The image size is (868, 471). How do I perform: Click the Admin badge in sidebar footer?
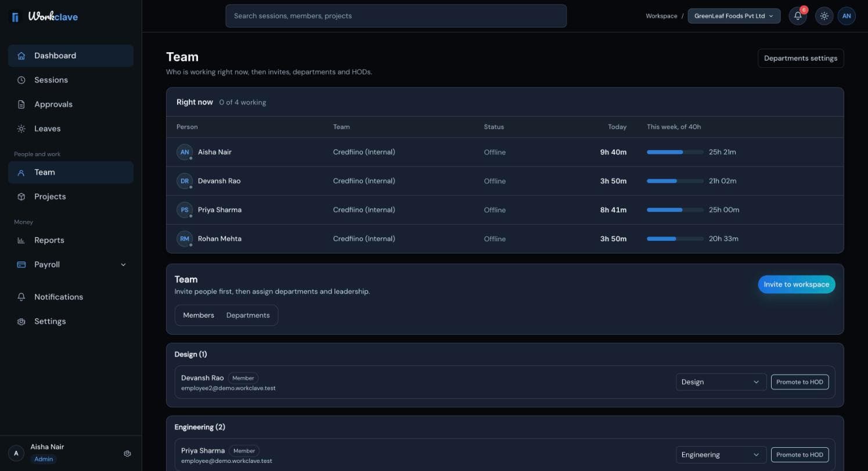[x=44, y=459]
